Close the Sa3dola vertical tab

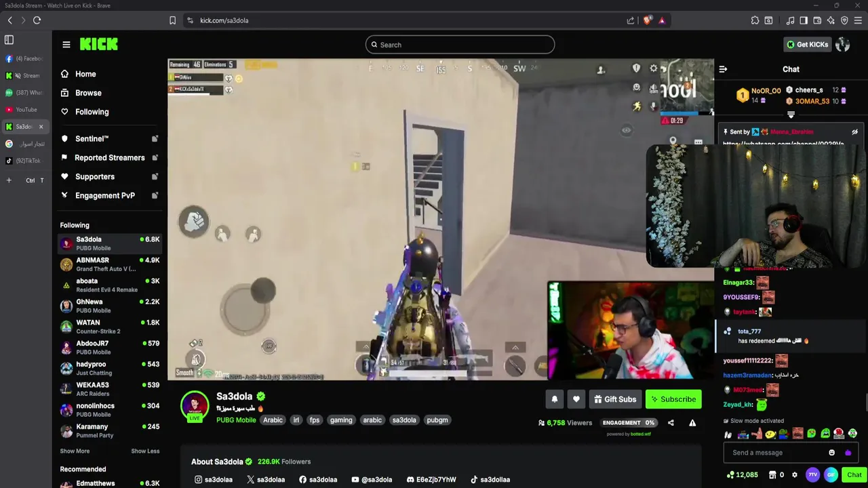click(x=41, y=127)
